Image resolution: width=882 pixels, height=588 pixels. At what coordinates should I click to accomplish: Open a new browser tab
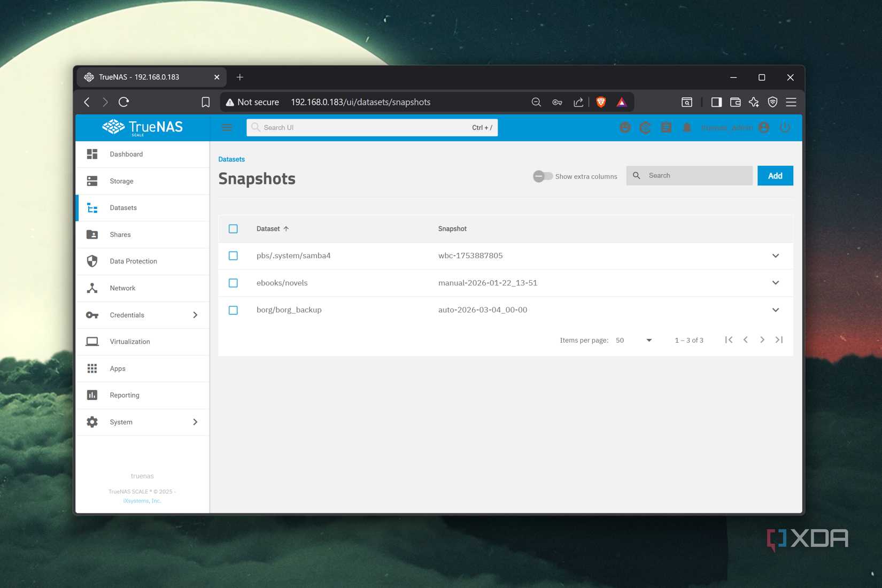pyautogui.click(x=240, y=77)
